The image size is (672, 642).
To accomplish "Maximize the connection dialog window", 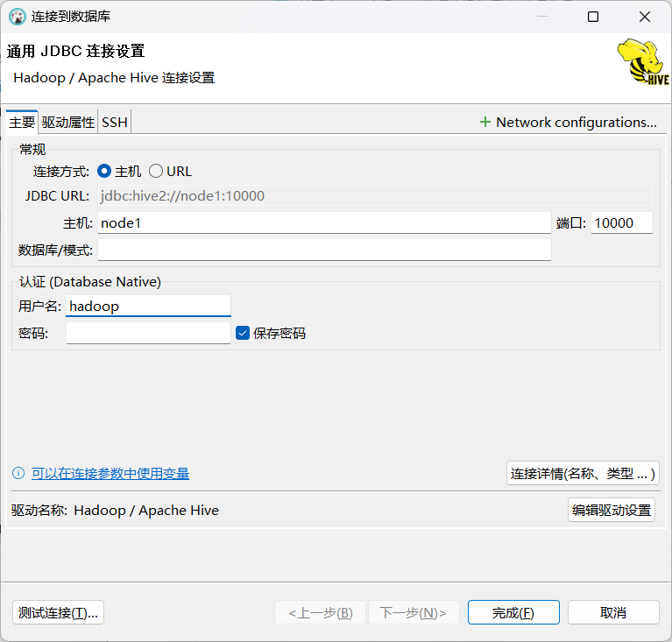I will click(x=593, y=17).
